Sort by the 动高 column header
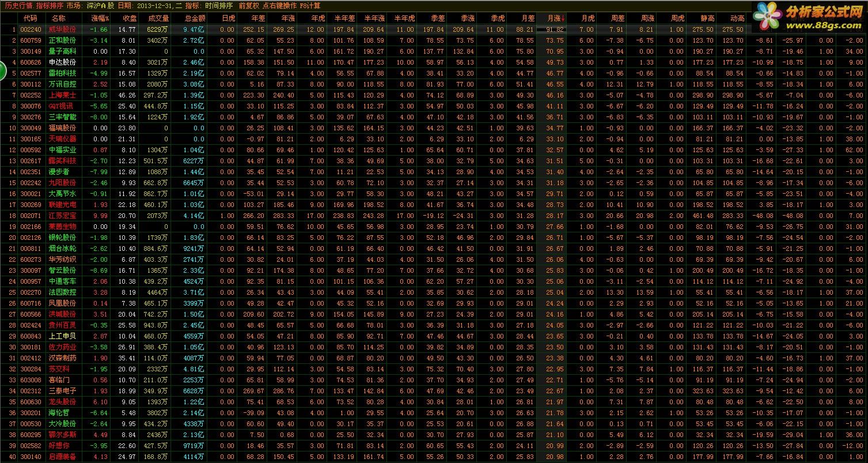The height and width of the screenshot is (463, 868). tap(737, 18)
